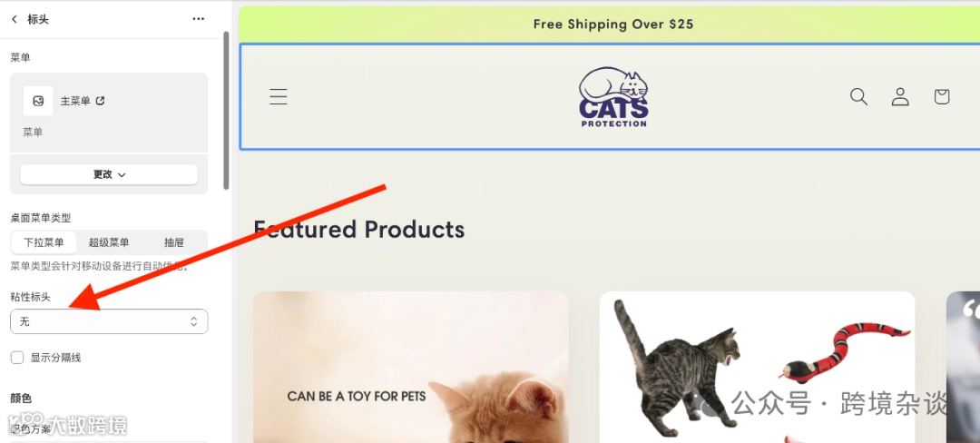980x443 pixels.
Task: Open the 粘性标头 dropdown showing 无
Action: tap(109, 321)
